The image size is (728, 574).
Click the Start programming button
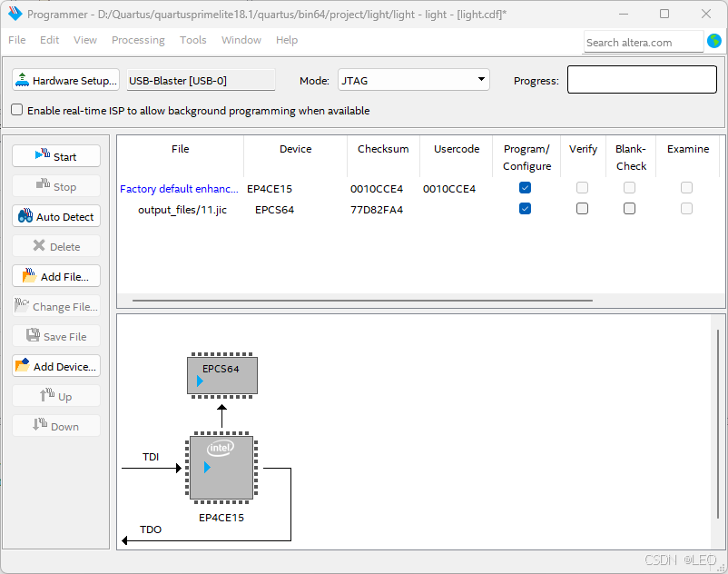tap(56, 156)
